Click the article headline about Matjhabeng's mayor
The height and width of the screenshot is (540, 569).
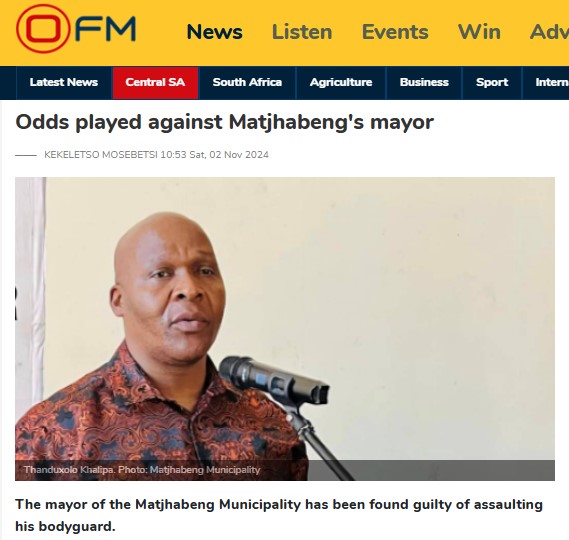(x=224, y=122)
